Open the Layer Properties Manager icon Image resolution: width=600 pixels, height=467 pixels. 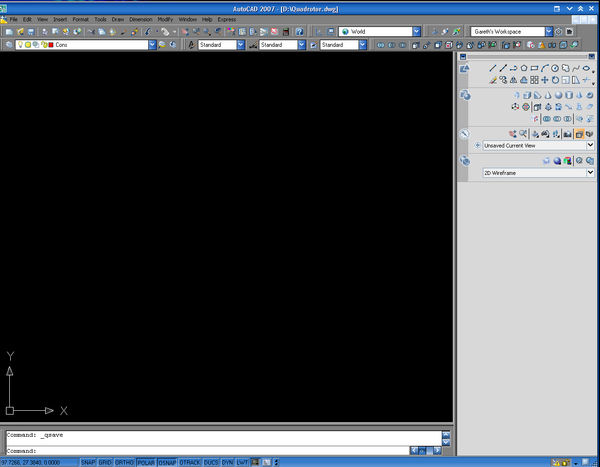[9, 45]
